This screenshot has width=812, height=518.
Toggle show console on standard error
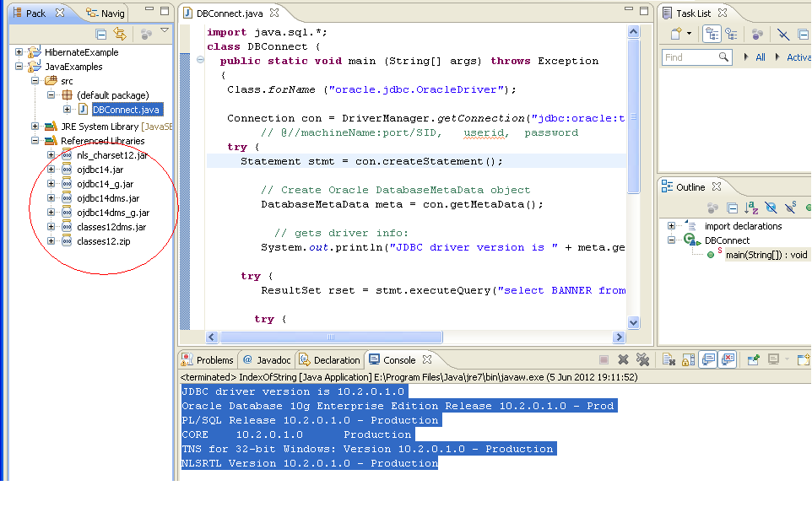pyautogui.click(x=728, y=359)
